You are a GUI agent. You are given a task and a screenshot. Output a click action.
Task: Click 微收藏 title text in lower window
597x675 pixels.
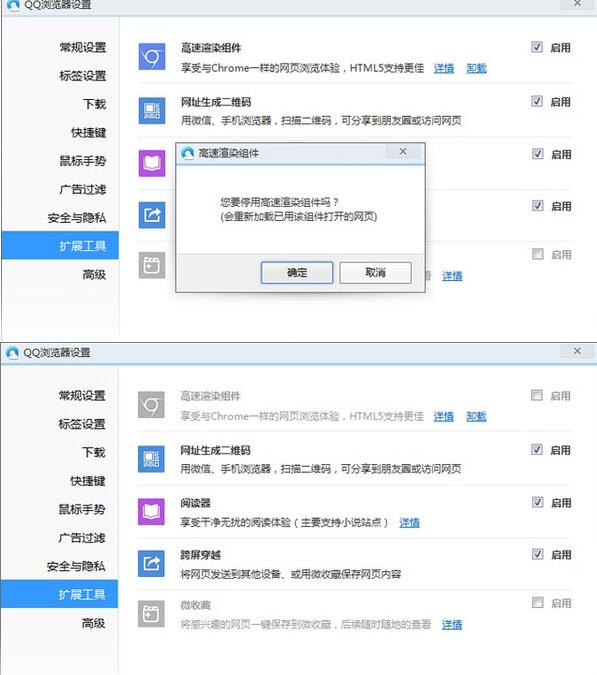click(195, 605)
